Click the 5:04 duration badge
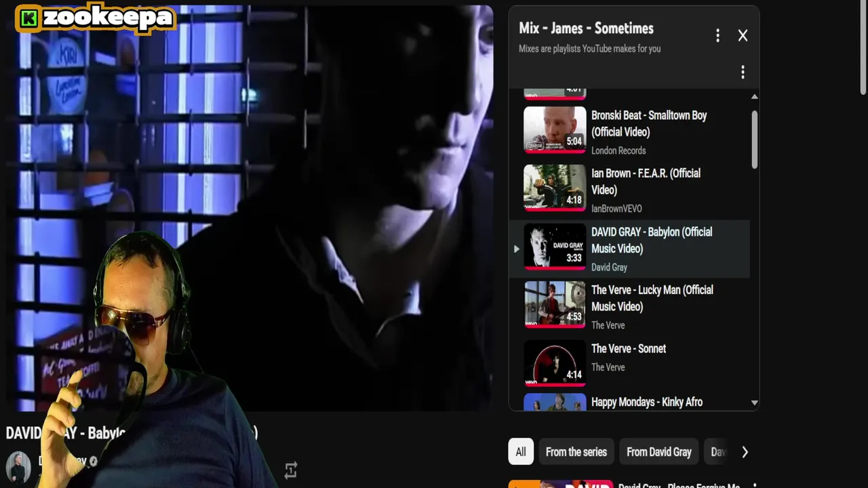 tap(574, 142)
